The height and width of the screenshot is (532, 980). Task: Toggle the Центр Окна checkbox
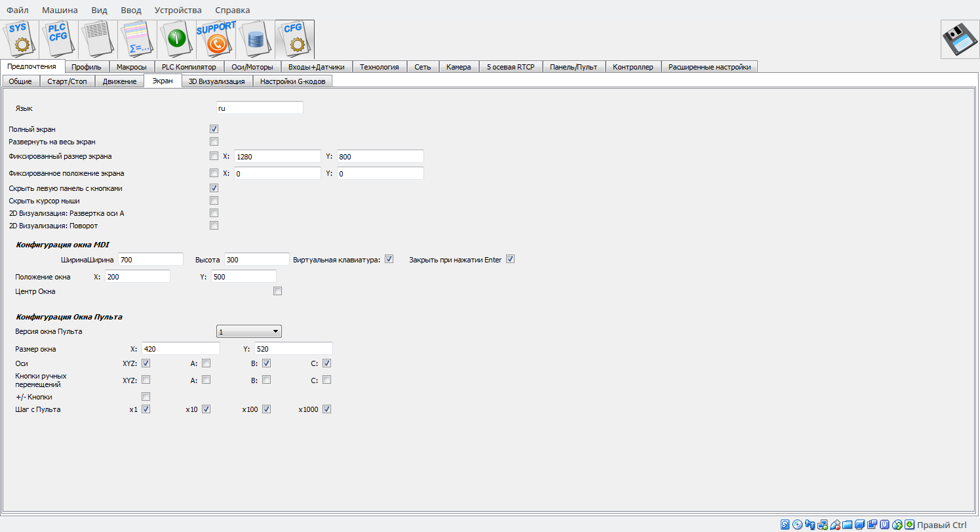(277, 291)
